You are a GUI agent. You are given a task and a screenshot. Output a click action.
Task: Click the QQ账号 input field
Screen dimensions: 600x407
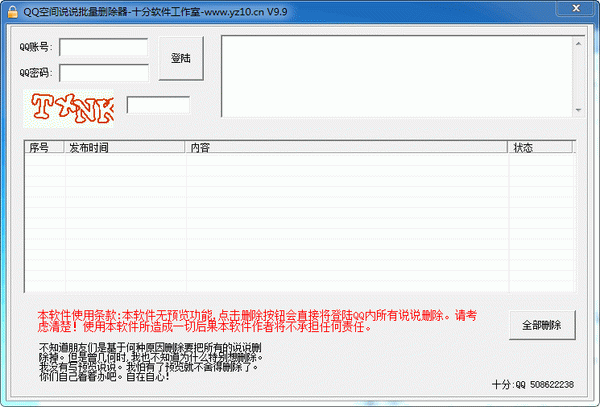tap(104, 47)
